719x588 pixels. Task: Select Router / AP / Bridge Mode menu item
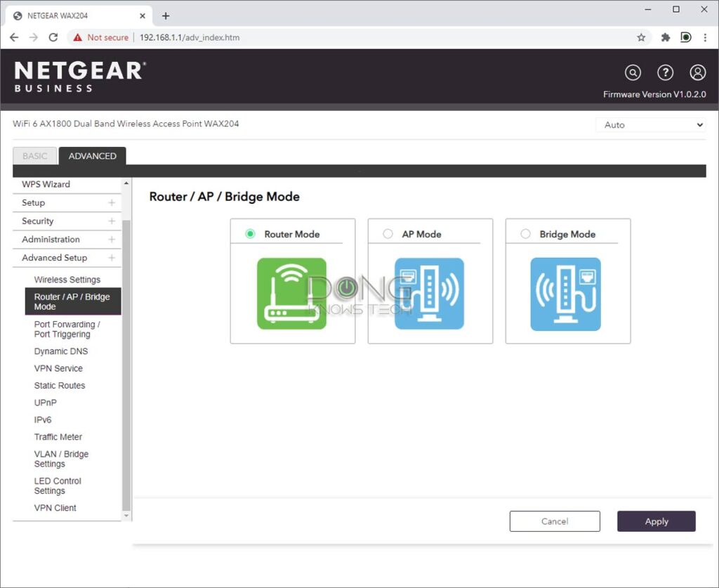coord(73,301)
